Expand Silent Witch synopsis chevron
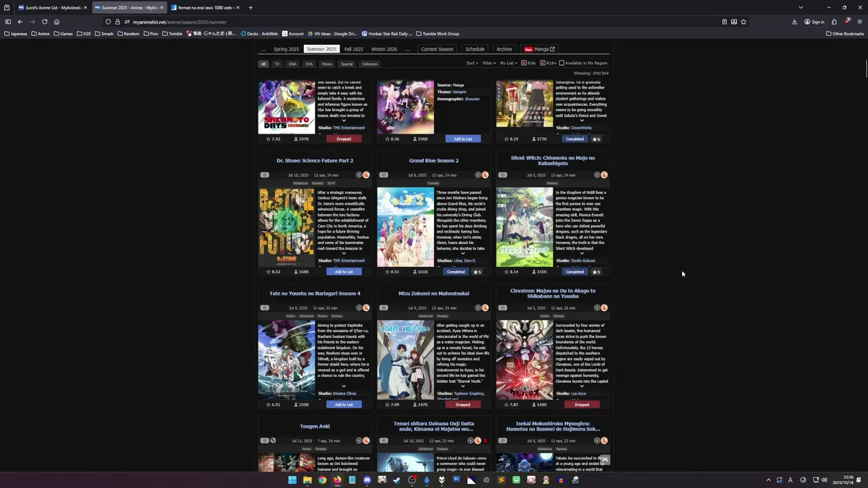This screenshot has width=868, height=488. click(582, 253)
